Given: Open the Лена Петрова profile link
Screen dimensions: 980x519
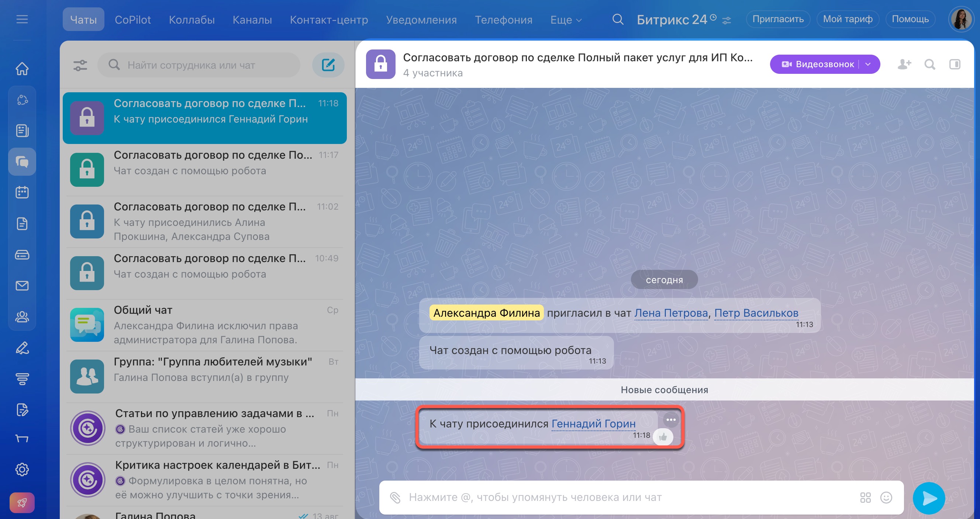Looking at the screenshot, I should click(671, 313).
